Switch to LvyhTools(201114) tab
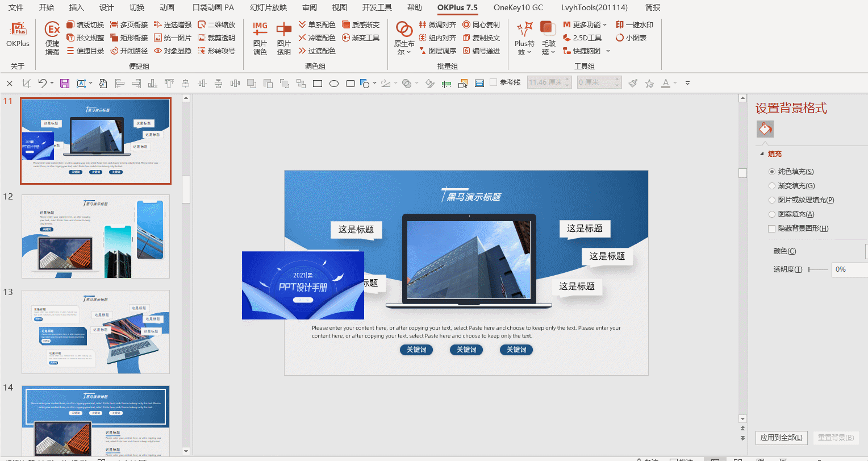Viewport: 868px width, 461px height. tap(595, 8)
